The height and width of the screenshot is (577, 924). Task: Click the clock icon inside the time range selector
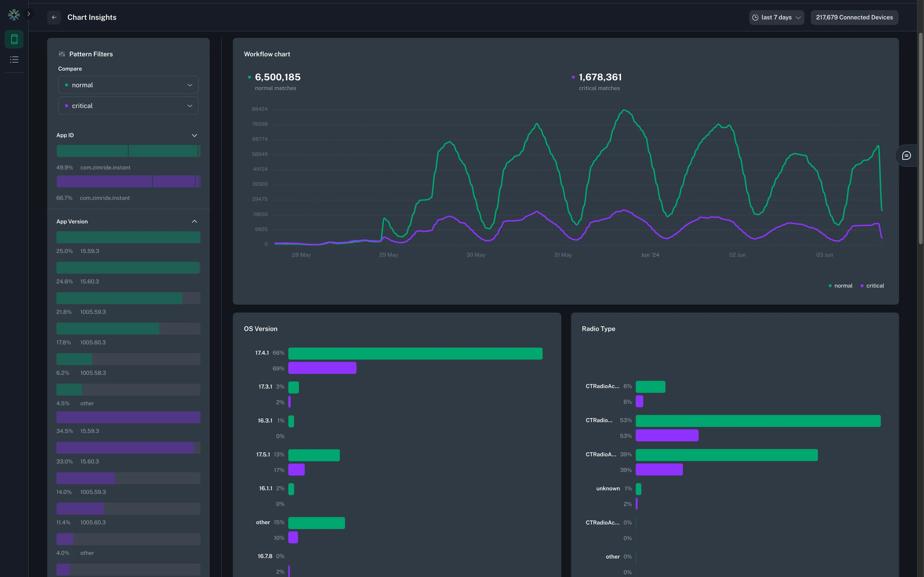(756, 17)
